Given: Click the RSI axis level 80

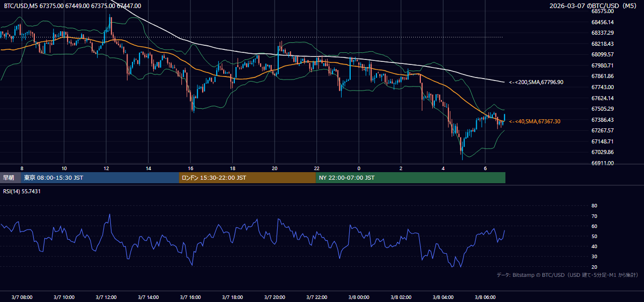Looking at the screenshot, I should coord(594,206).
